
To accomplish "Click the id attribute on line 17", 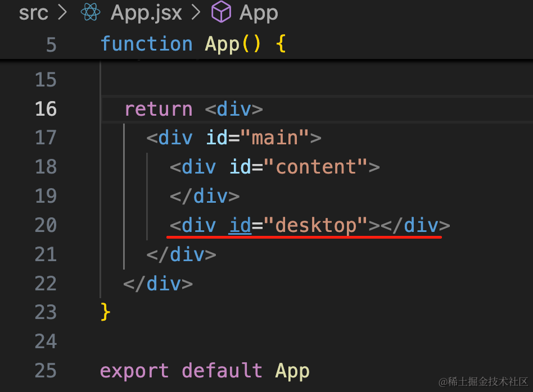I will click(x=217, y=138).
